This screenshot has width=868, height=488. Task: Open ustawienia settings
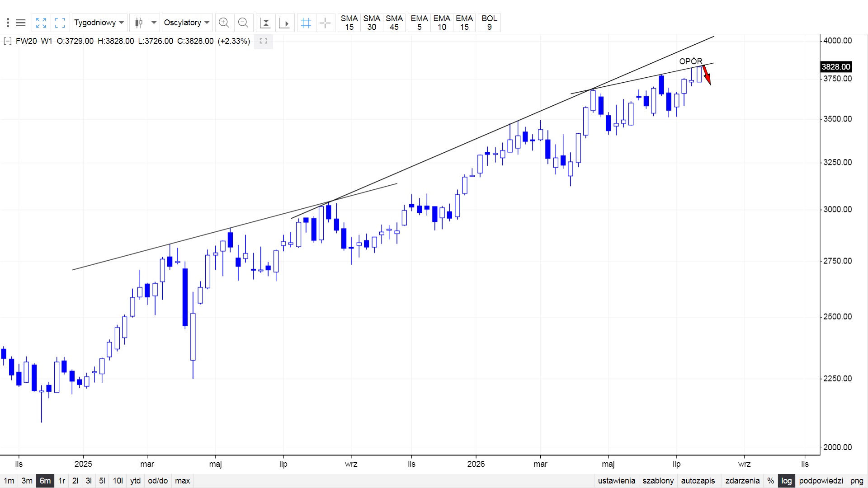point(617,481)
